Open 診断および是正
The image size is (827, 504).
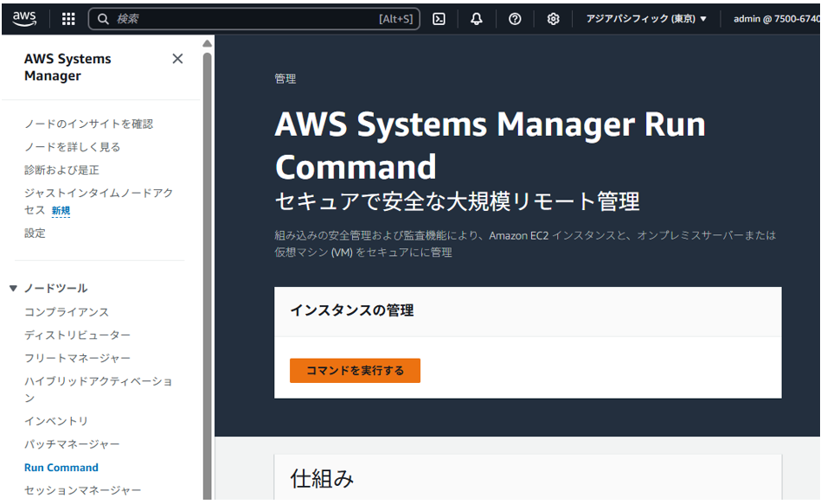[x=61, y=169]
